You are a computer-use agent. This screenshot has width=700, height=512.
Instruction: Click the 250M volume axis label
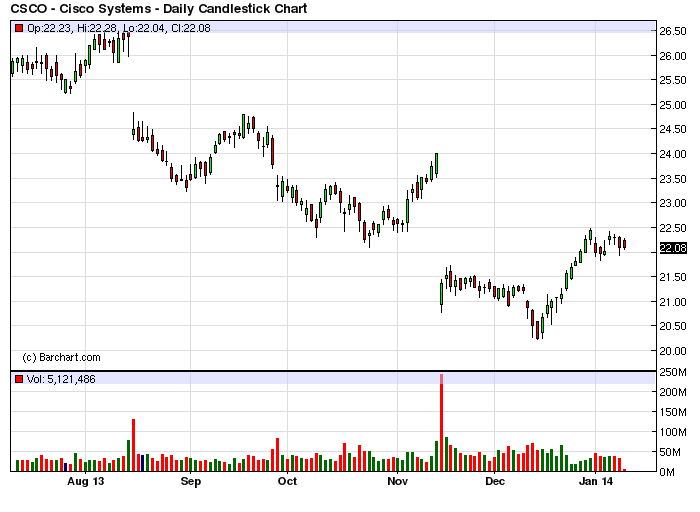[x=673, y=372]
